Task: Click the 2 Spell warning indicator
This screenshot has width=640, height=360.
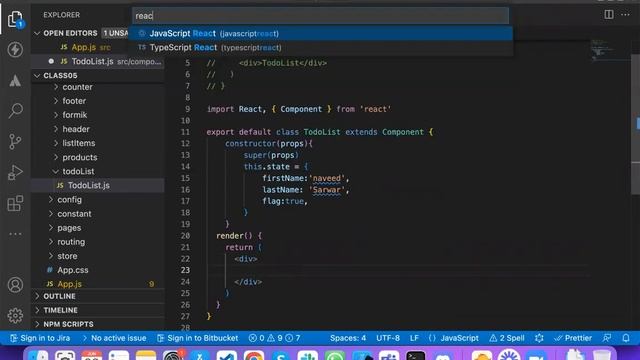Action: (x=507, y=338)
